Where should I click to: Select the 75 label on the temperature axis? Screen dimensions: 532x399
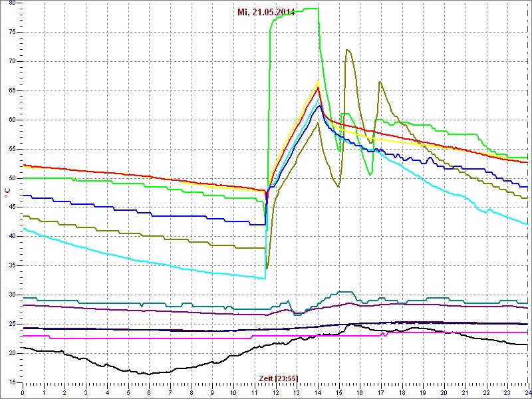[12, 32]
